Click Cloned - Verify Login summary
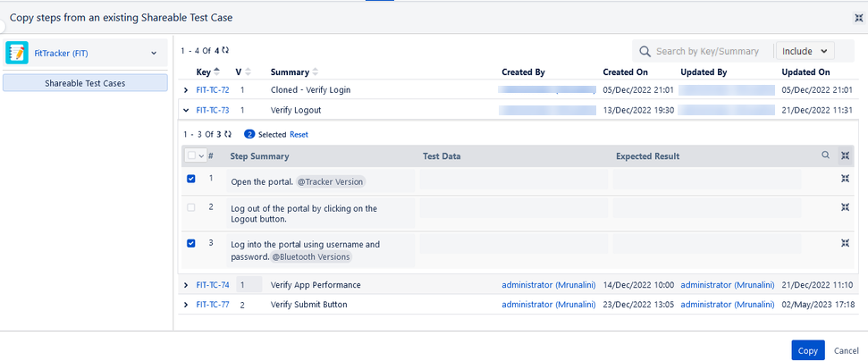This screenshot has height=361, width=868. click(310, 89)
